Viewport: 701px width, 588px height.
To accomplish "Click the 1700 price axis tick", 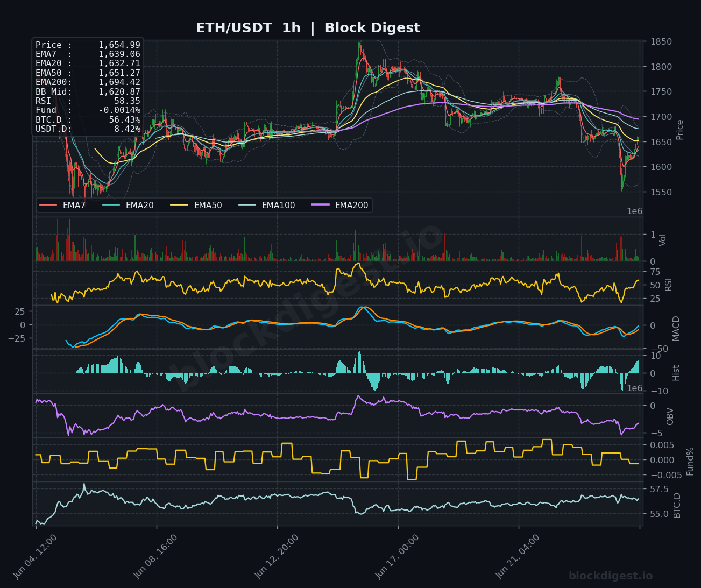I will pos(661,117).
